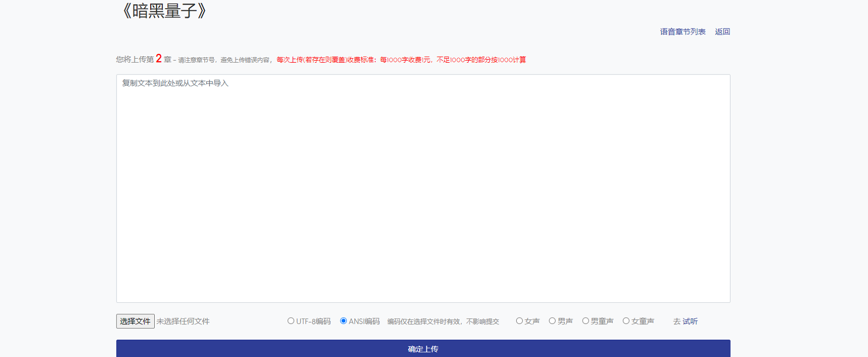Click the 《暗黑量子》 book title heading
This screenshot has width=868, height=357.
click(x=163, y=11)
